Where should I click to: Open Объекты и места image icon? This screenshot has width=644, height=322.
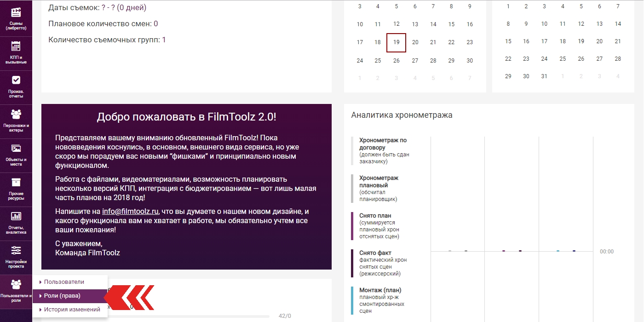(16, 149)
